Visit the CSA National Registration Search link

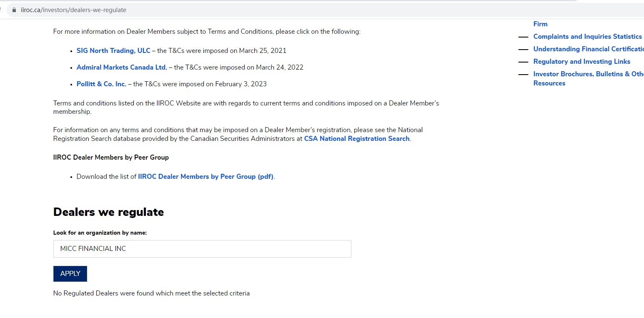tap(357, 139)
